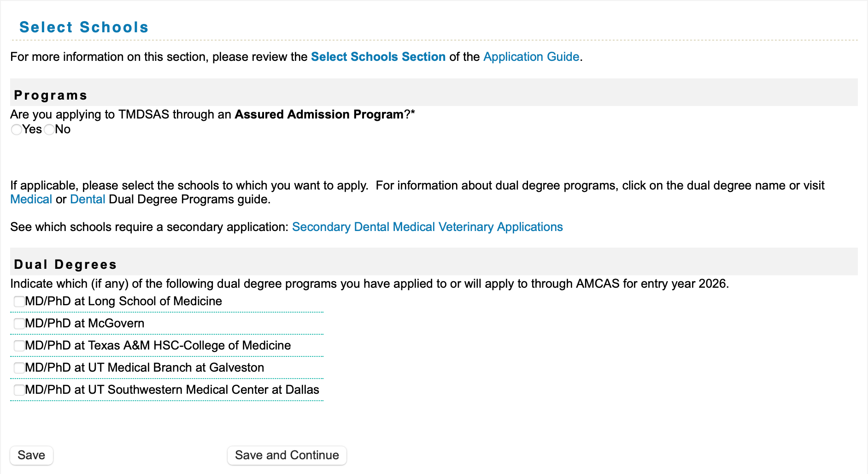Enable MD/PhD at Texas A&M HSC-College of Medicine
Viewport: 868px width, 474px height.
pos(19,346)
